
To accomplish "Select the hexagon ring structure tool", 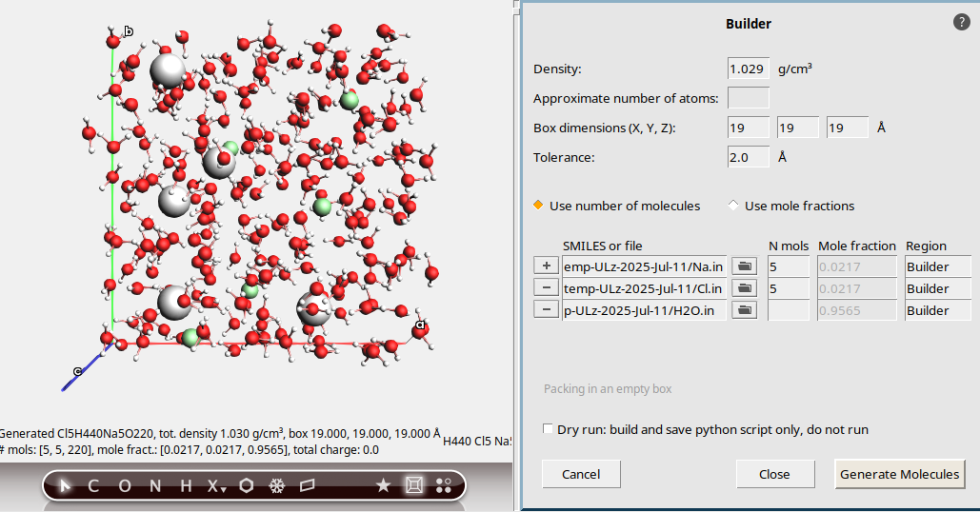I will (247, 486).
